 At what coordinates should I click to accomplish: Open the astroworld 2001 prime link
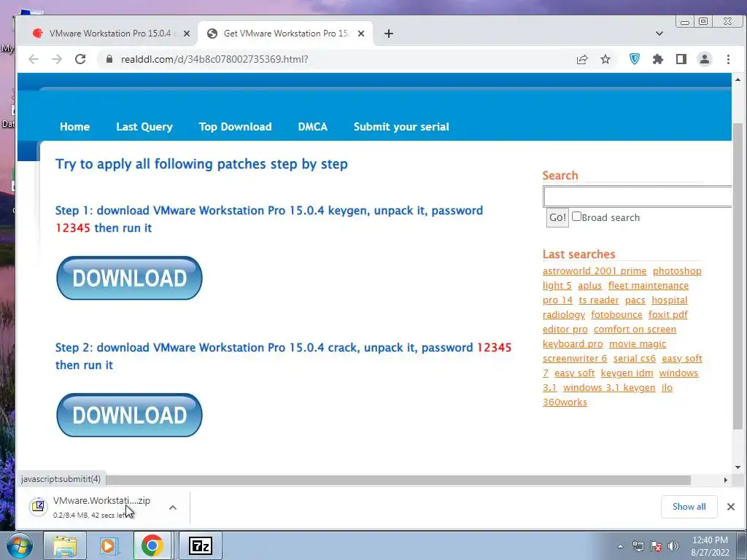[595, 271]
